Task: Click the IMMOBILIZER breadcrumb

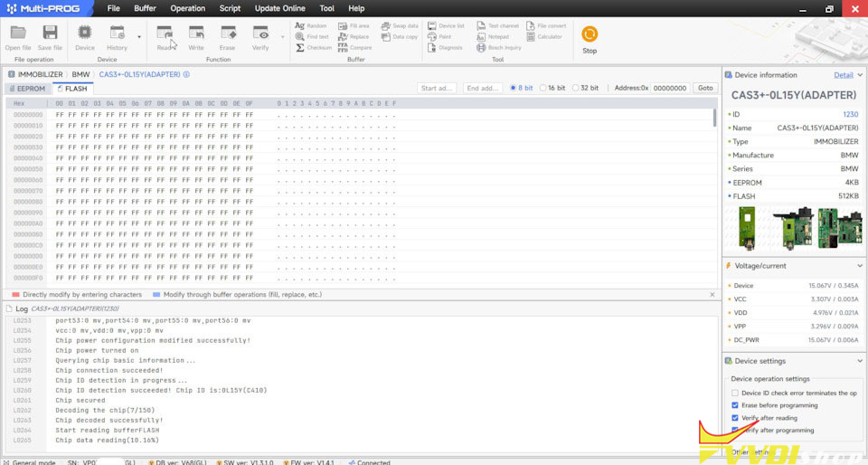Action: coord(40,74)
